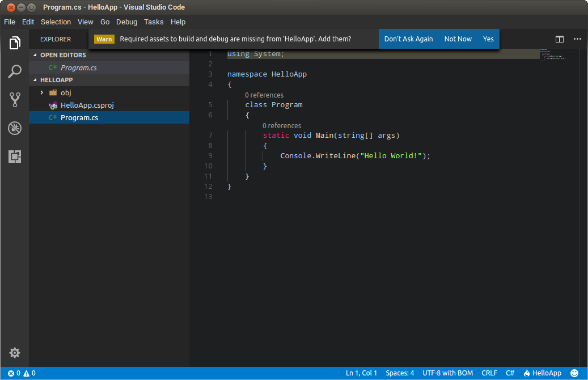Click the CRLF line-ending selector
588x380 pixels.
pos(489,373)
